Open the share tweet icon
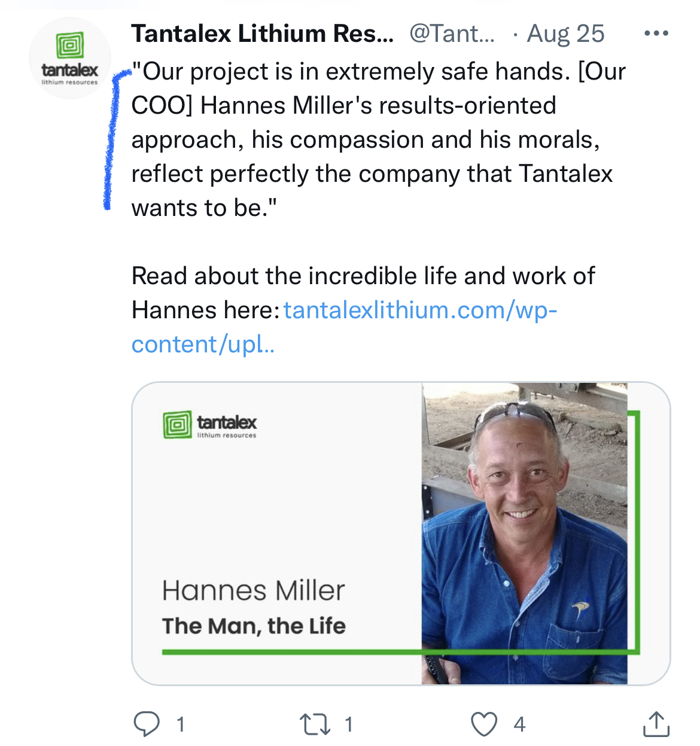700x746 pixels. [656, 723]
